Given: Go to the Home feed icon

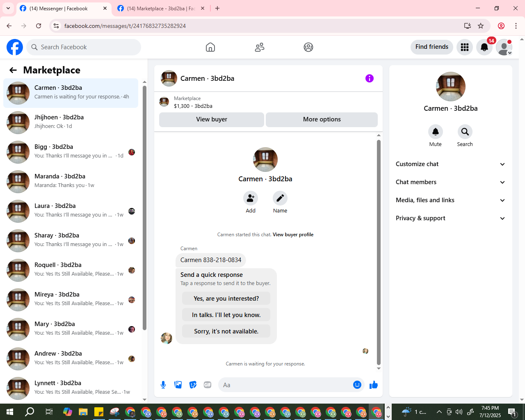Looking at the screenshot, I should pos(210,47).
